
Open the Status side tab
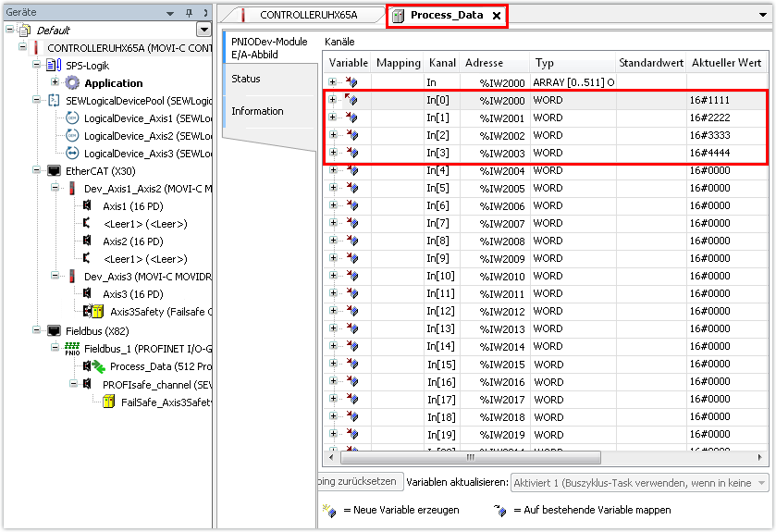point(246,79)
